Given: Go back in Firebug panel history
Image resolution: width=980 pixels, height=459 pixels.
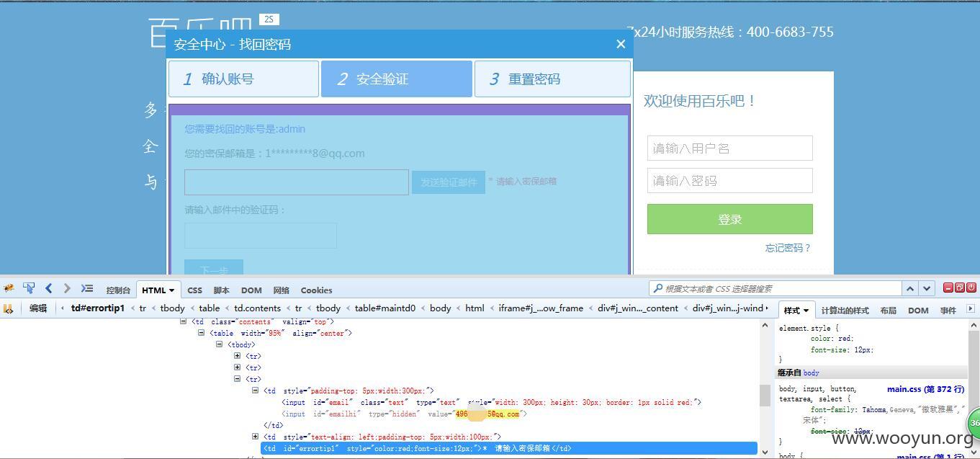Looking at the screenshot, I should click(48, 288).
